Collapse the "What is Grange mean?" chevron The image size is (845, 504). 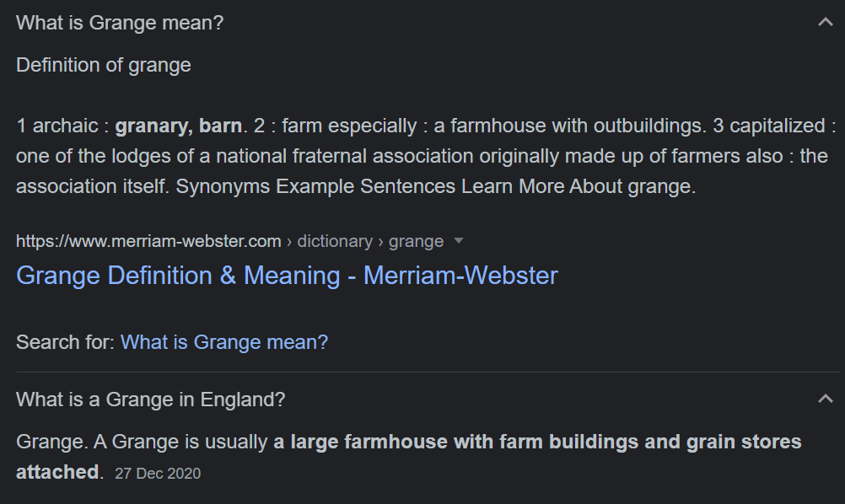point(826,23)
